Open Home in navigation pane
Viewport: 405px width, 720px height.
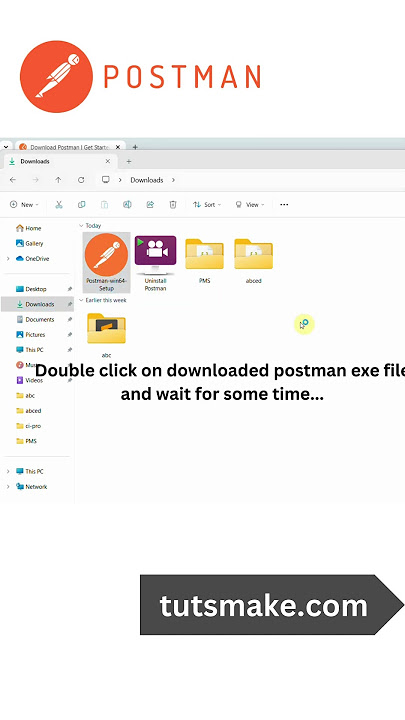pos(28,228)
